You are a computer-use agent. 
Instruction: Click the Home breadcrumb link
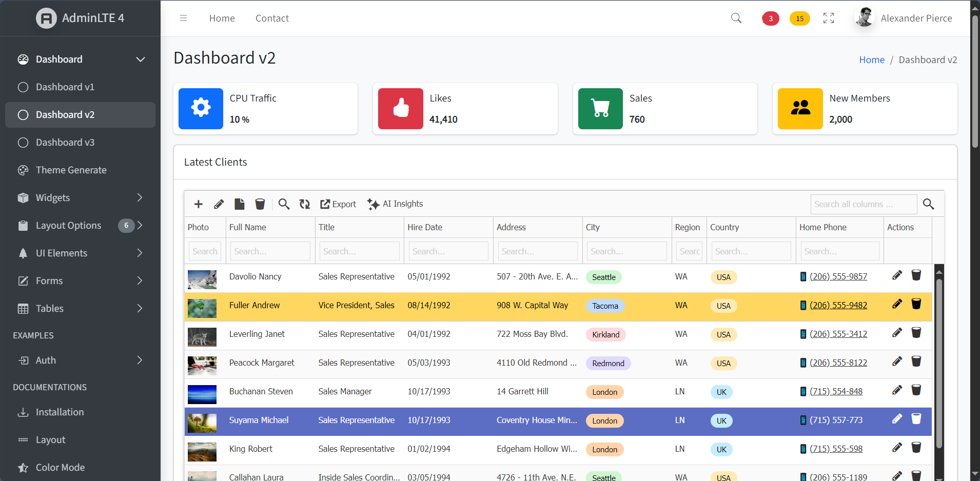[872, 60]
